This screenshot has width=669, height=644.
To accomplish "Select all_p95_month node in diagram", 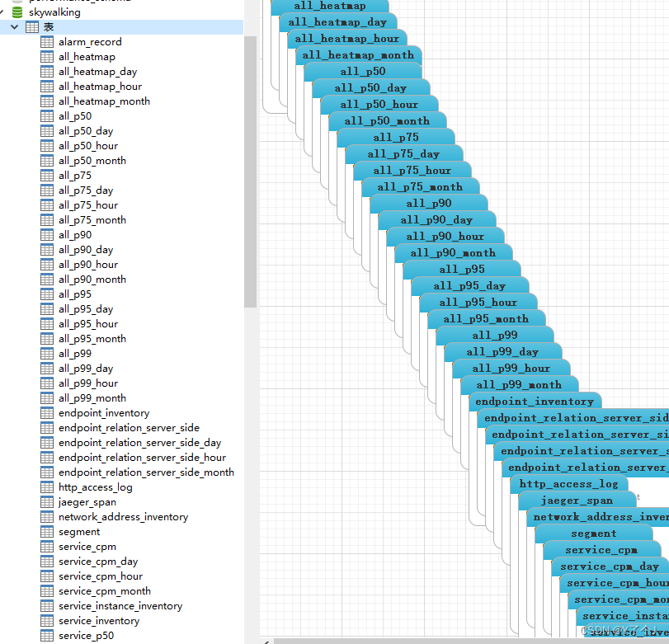I will click(x=486, y=318).
